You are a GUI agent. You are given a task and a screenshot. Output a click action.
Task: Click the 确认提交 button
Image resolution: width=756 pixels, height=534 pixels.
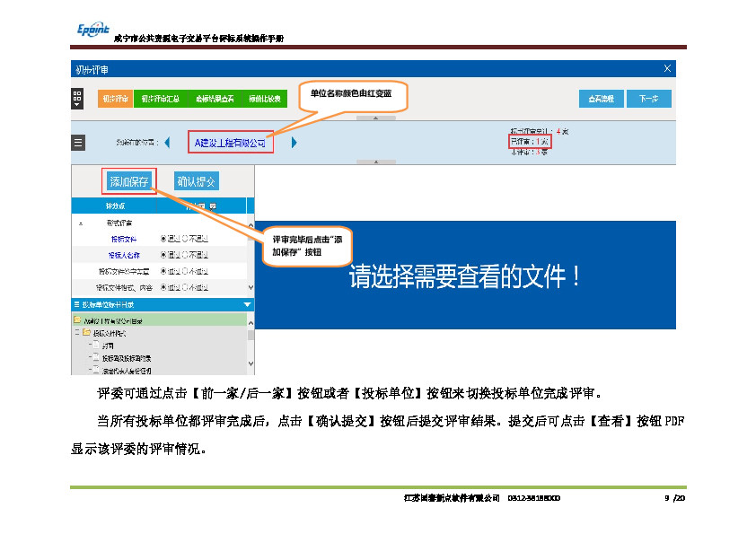(x=196, y=181)
